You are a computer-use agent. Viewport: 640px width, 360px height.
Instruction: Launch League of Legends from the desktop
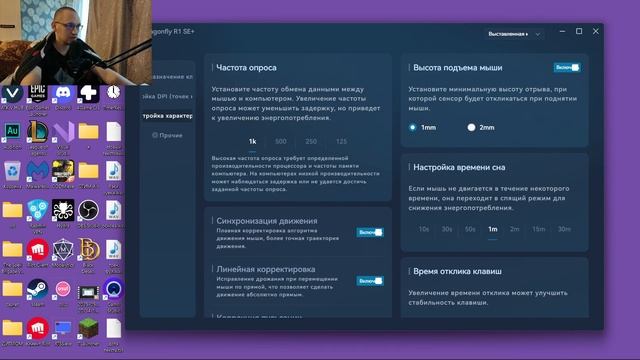point(38,131)
